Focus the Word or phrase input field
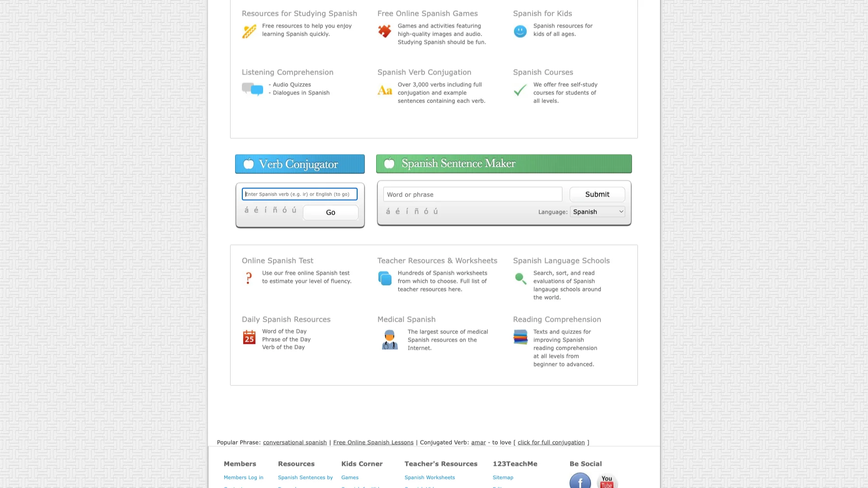Viewport: 868px width, 488px height. [x=472, y=194]
